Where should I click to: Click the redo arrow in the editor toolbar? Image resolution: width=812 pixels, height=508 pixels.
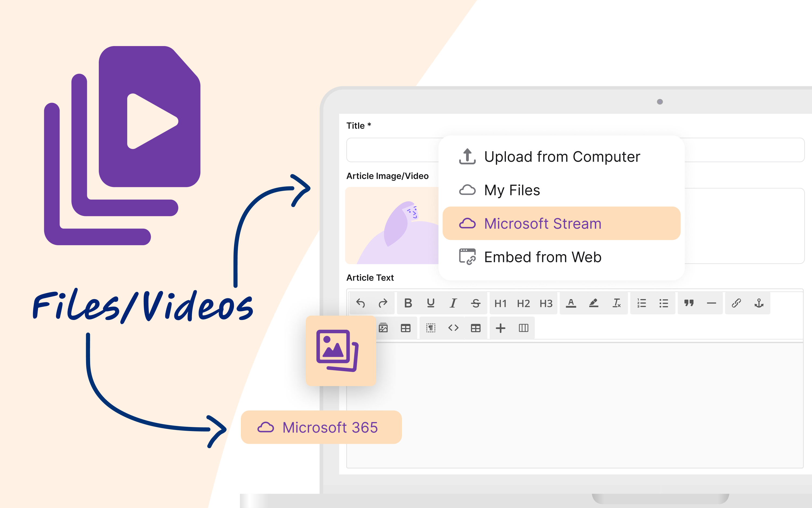(383, 303)
